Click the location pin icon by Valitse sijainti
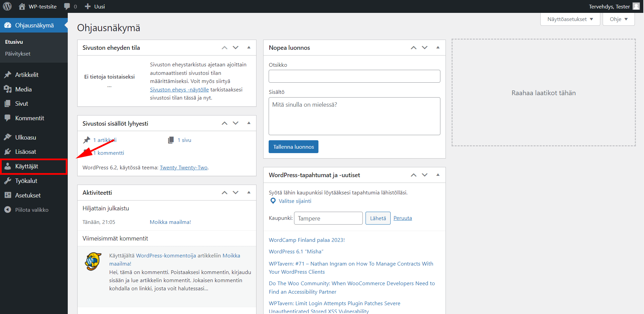Image resolution: width=644 pixels, height=314 pixels. point(273,201)
